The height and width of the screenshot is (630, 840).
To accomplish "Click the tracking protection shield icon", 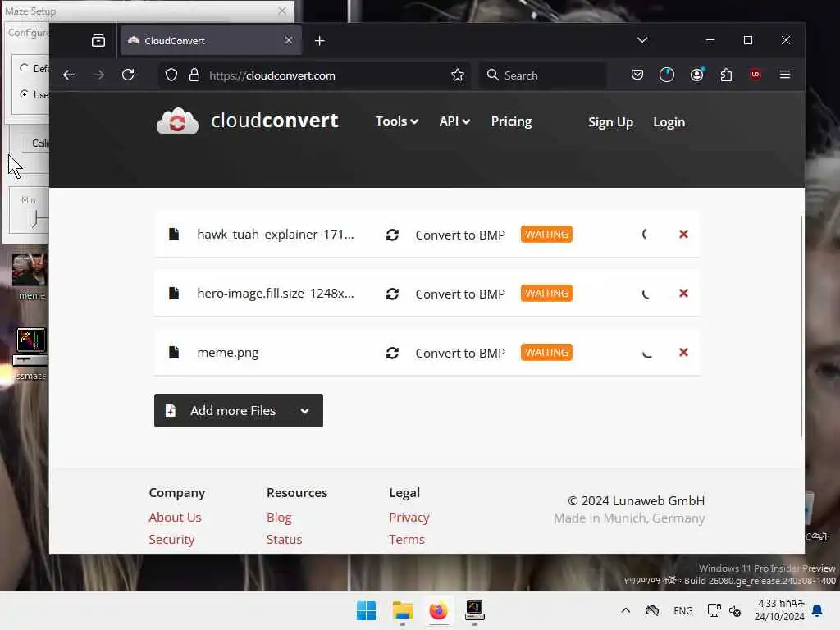I will [x=171, y=75].
